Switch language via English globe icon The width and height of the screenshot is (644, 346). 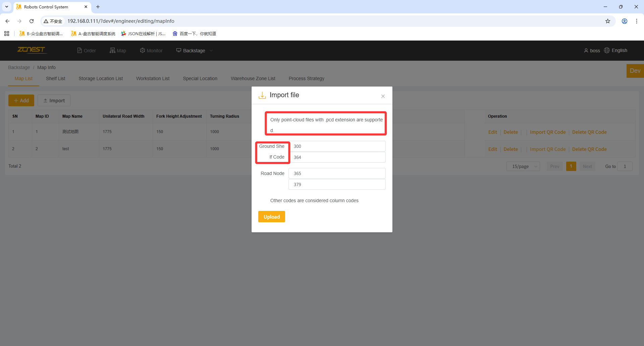607,50
